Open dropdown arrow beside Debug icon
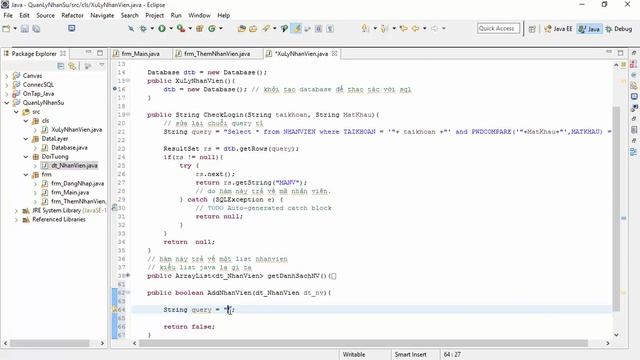 click(152, 29)
